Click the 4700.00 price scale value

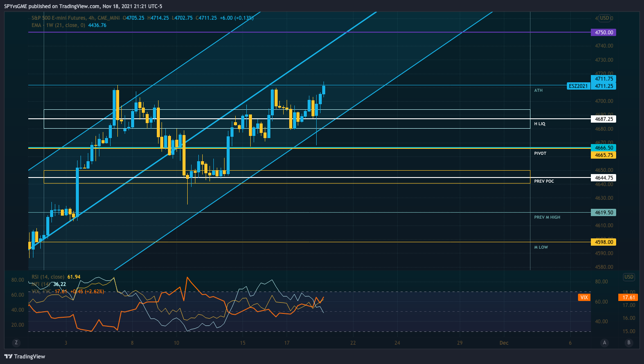coord(604,101)
